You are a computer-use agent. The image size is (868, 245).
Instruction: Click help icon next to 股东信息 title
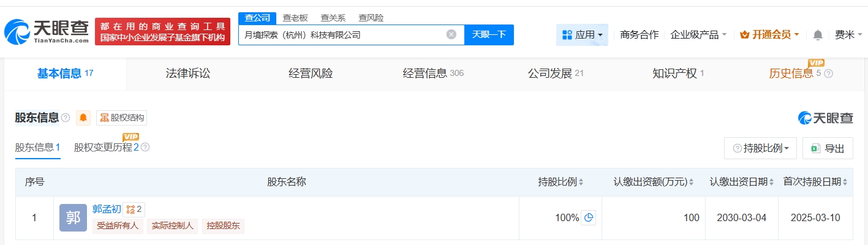66,118
